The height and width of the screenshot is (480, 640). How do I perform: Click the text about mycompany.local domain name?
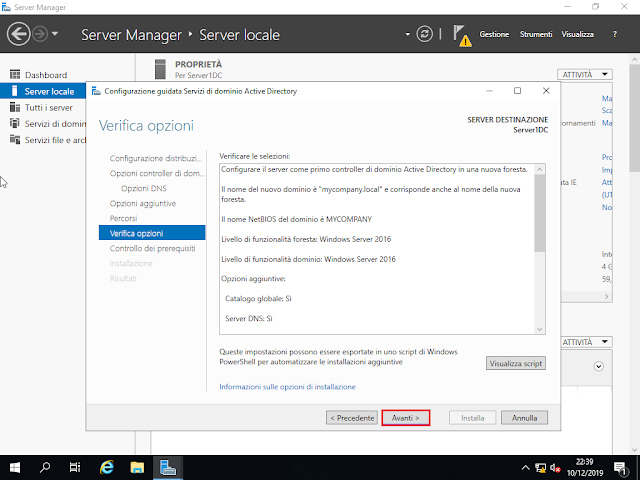(371, 194)
